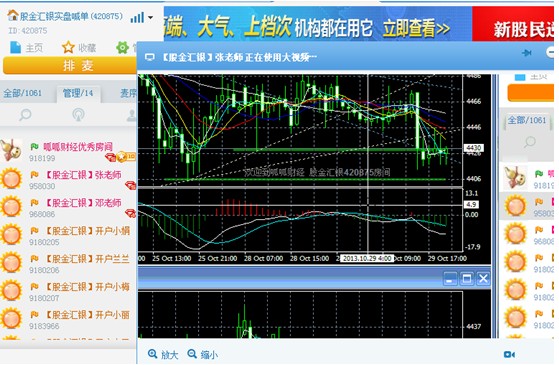This screenshot has width=559, height=365.
Task: Open the signal bars dropdown arrow
Action: 150,17
